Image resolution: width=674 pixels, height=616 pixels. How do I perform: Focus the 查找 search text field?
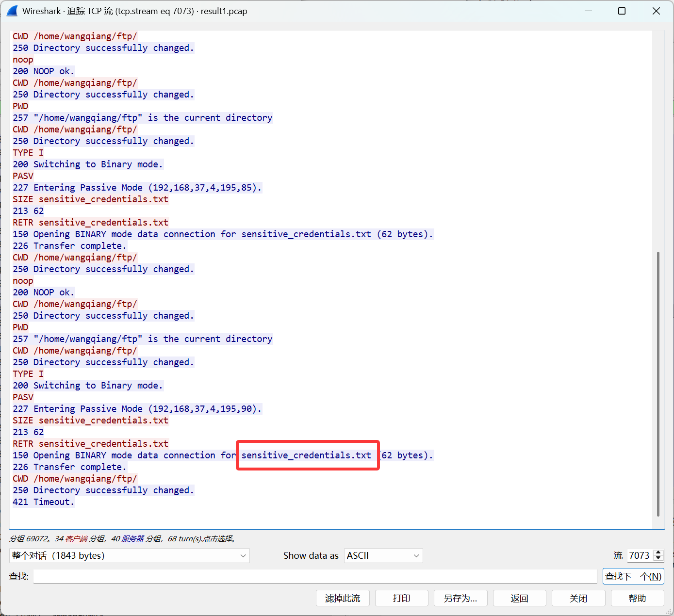click(314, 576)
